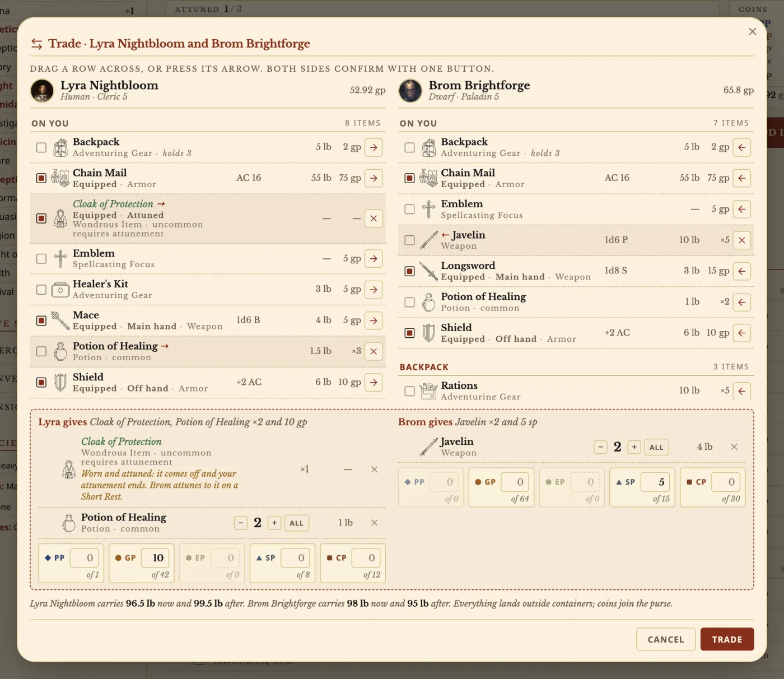The width and height of the screenshot is (784, 679).
Task: Decrease Javelin trade quantity with minus
Action: coord(600,447)
